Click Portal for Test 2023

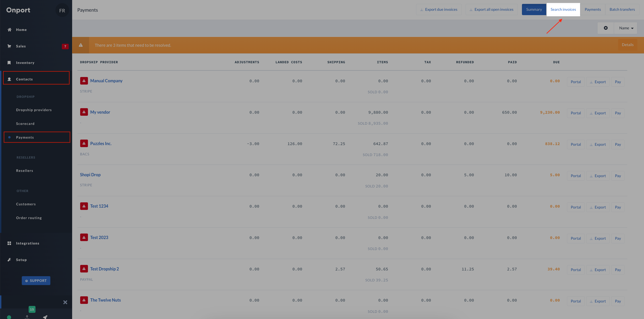576,238
